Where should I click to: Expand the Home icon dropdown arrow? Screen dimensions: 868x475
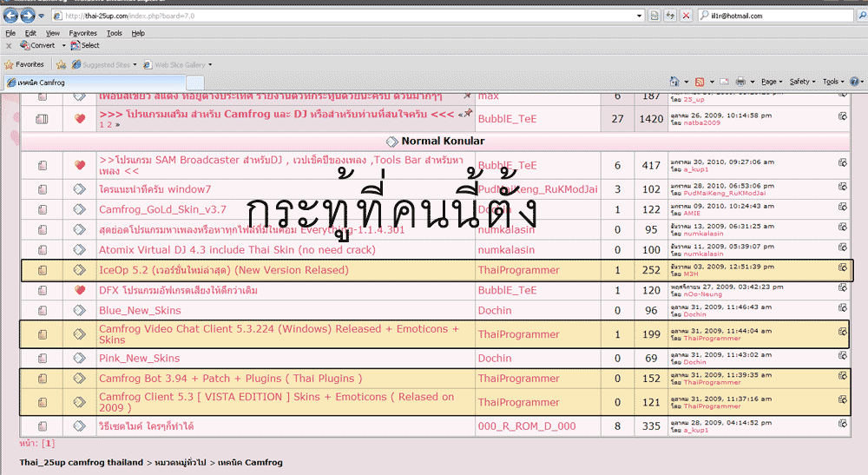click(x=687, y=82)
